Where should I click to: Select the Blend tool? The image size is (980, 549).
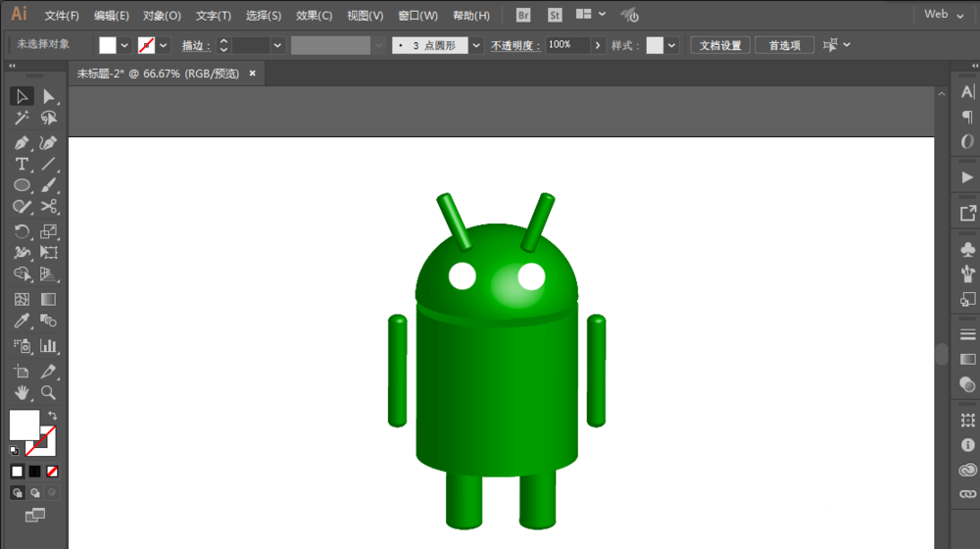click(49, 321)
